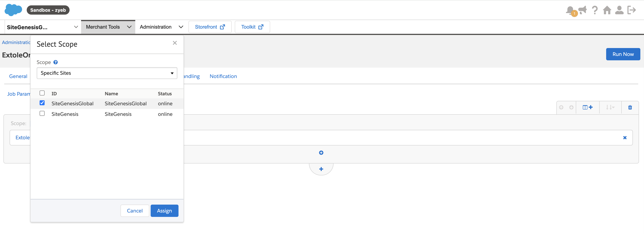Open the Administration menu
The image size is (644, 234).
(162, 27)
